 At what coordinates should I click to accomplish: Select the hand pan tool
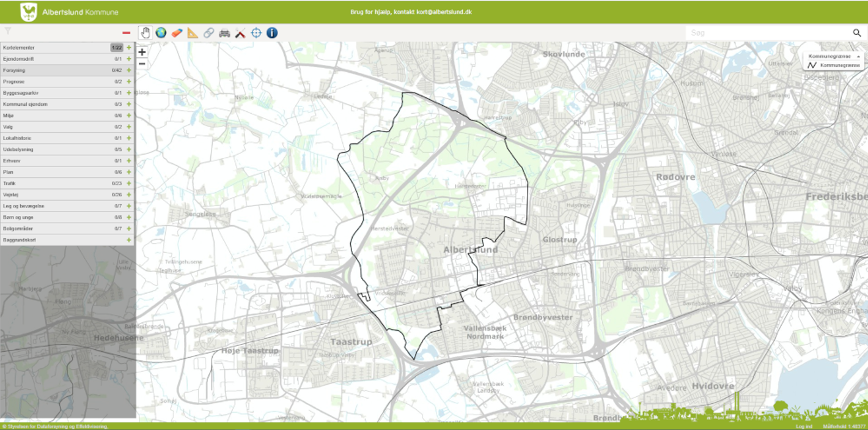[x=145, y=32]
